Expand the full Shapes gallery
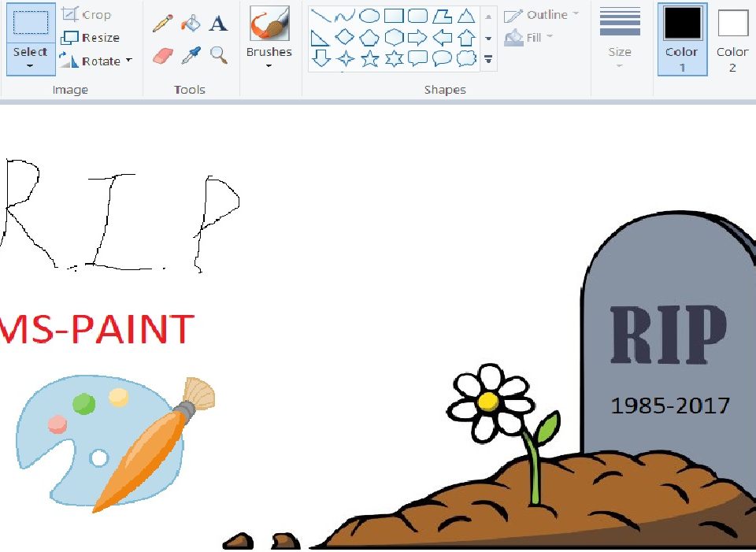This screenshot has height=552, width=756. [488, 58]
